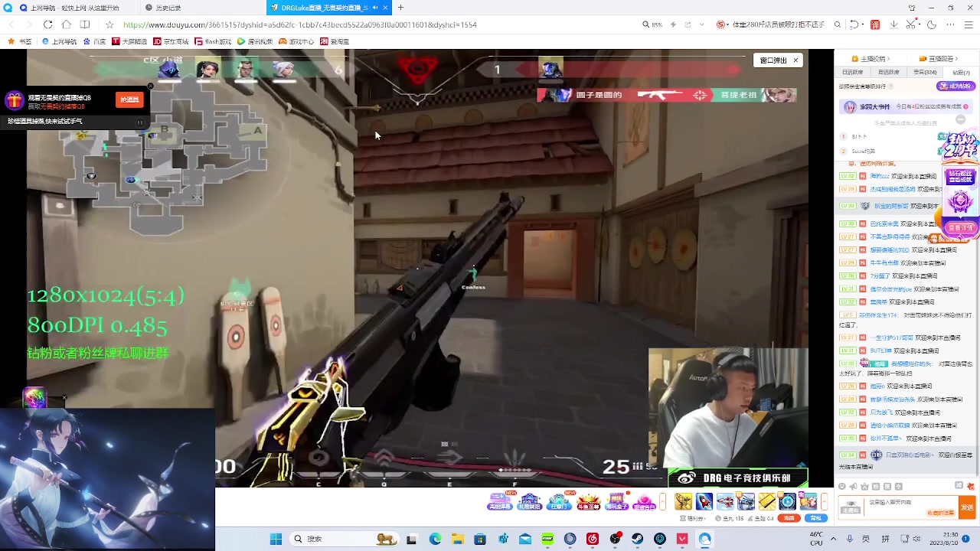
Task: Click the lightning speed-mode icon
Action: click(x=673, y=24)
